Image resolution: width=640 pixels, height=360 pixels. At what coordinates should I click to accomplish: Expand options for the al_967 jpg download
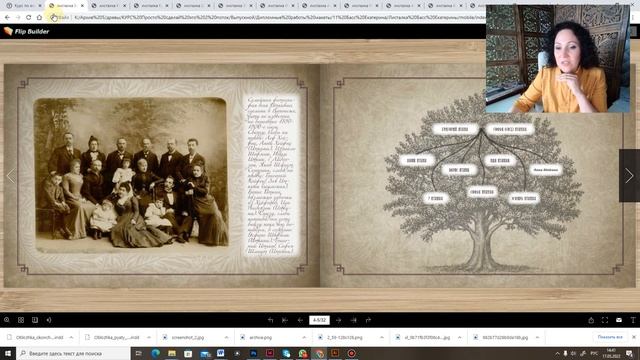coord(459,338)
